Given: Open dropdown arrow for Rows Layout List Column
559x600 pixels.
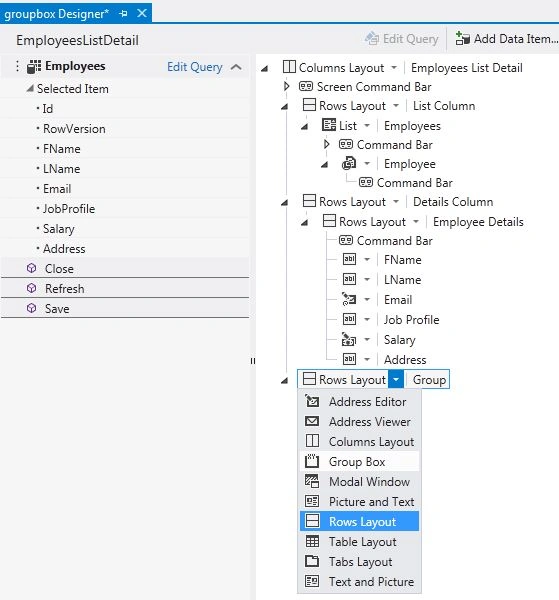Looking at the screenshot, I should 396,106.
